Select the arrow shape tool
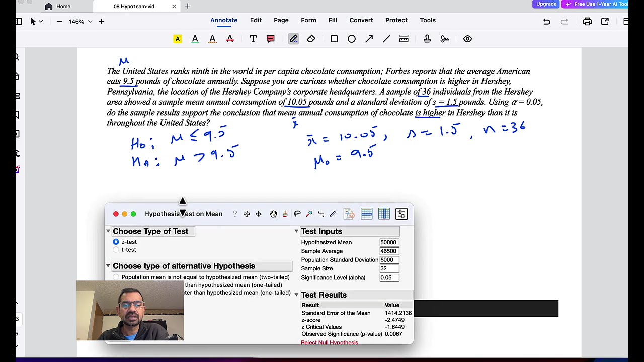 (x=369, y=39)
